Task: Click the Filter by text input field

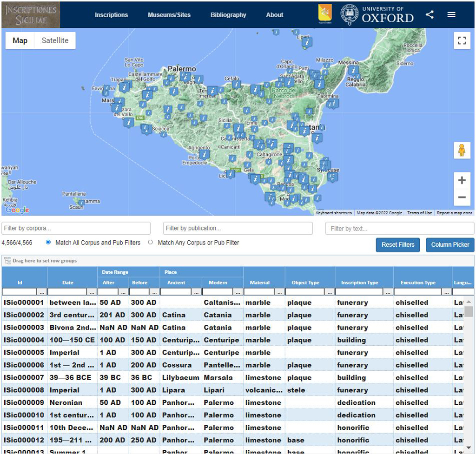Action: click(x=399, y=228)
